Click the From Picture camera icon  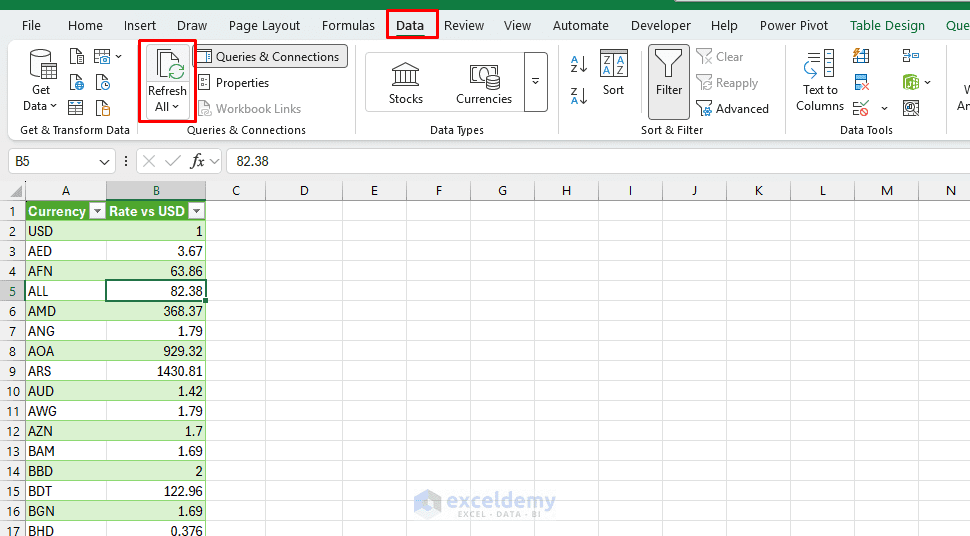[102, 57]
